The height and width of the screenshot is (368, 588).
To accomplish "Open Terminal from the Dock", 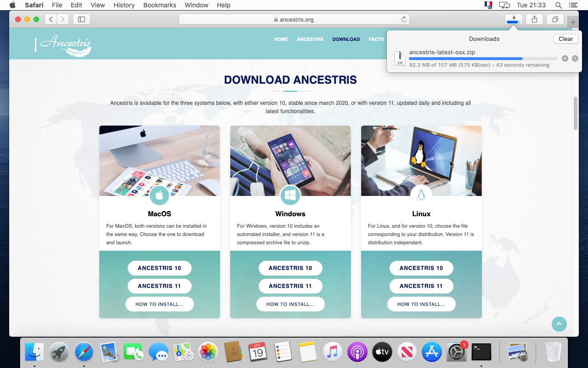I will click(481, 352).
